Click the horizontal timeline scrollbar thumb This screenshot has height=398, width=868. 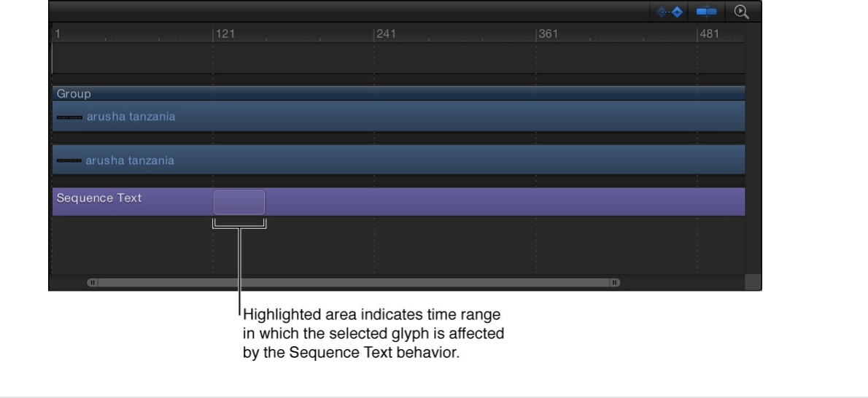(350, 282)
